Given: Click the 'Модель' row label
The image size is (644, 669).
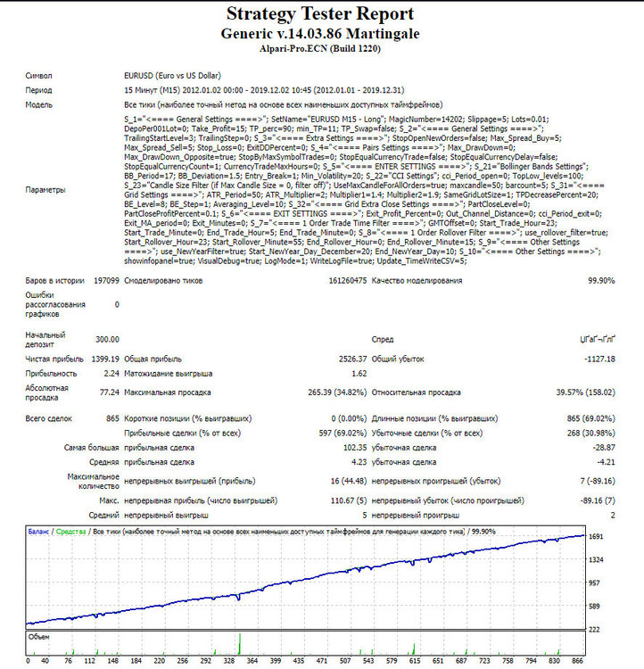Looking at the screenshot, I should 38,104.
